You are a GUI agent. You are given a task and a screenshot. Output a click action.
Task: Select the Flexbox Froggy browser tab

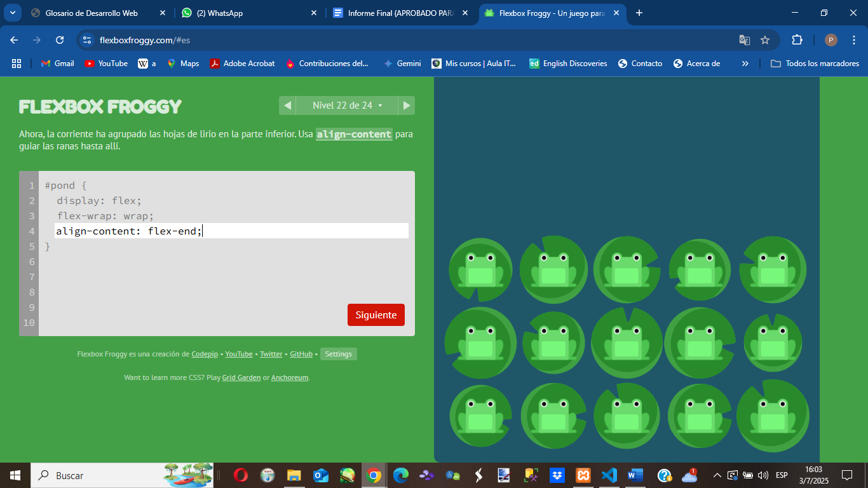[x=552, y=13]
